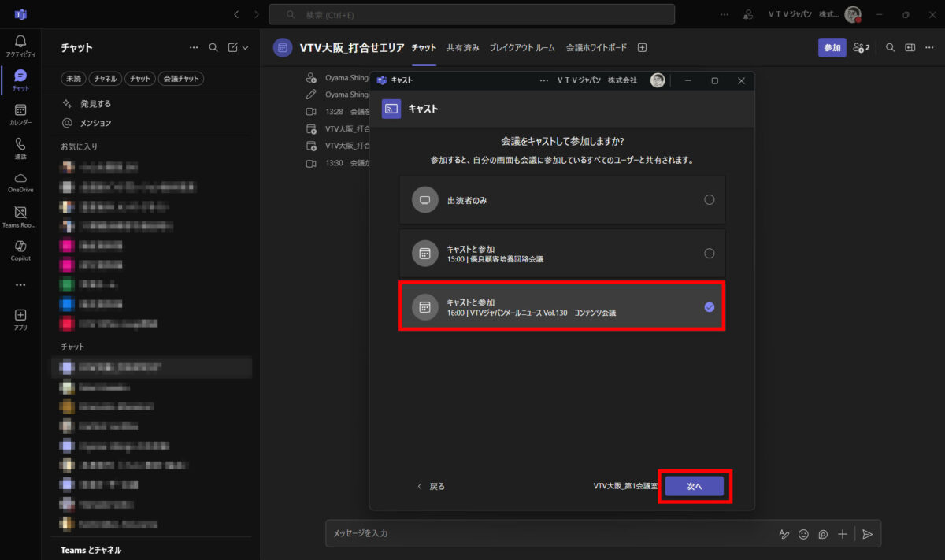The height and width of the screenshot is (560, 945).
Task: Open the side pane icon in the meeting header
Action: [910, 48]
